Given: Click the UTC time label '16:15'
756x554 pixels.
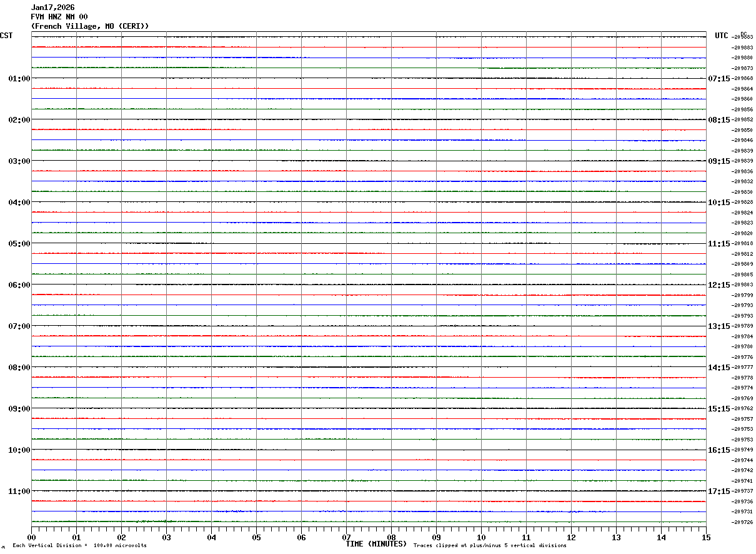Looking at the screenshot, I should click(719, 450).
